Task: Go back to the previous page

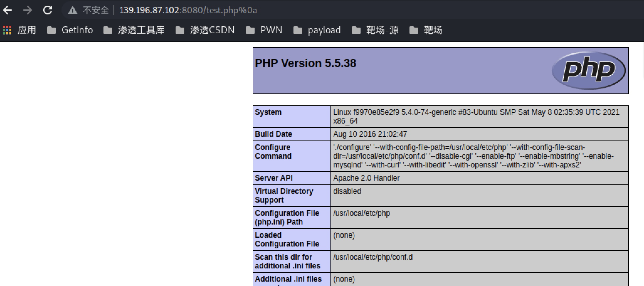Action: [x=8, y=10]
